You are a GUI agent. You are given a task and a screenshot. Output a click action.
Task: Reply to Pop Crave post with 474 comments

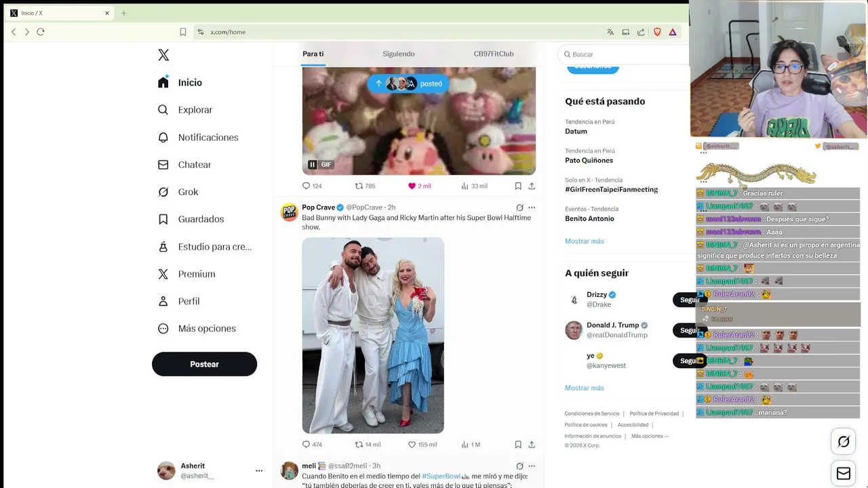coord(312,445)
